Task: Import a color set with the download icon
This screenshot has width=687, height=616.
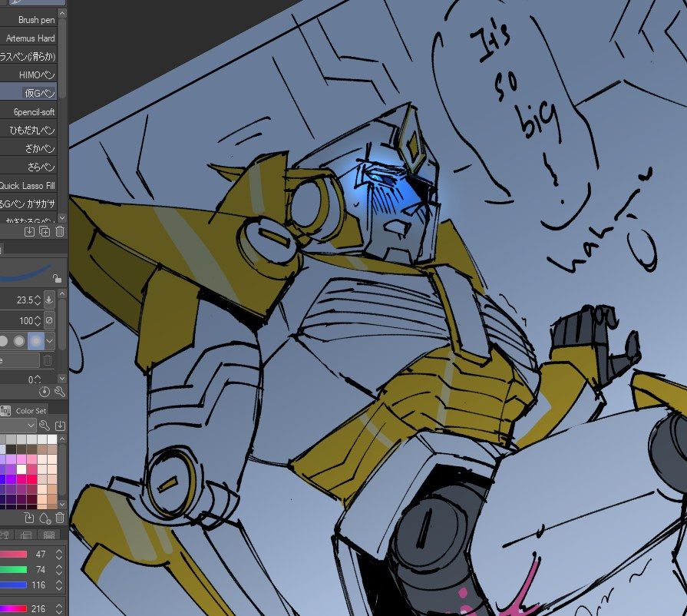Action: click(60, 426)
